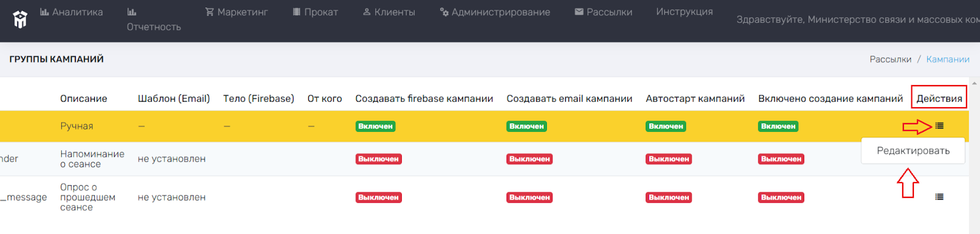Click Выключен creation-enabled badge in Опрос row
The height and width of the screenshot is (234, 980).
[782, 198]
